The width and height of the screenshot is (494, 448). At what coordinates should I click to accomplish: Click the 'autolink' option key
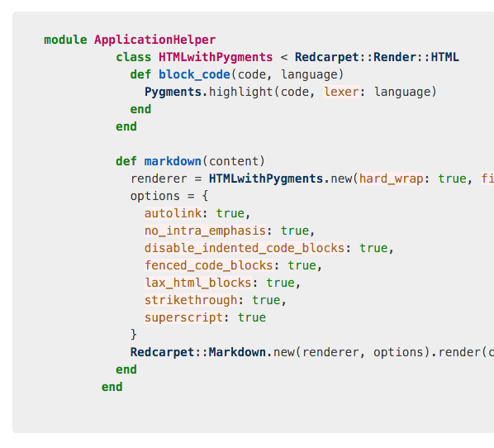pos(173,213)
